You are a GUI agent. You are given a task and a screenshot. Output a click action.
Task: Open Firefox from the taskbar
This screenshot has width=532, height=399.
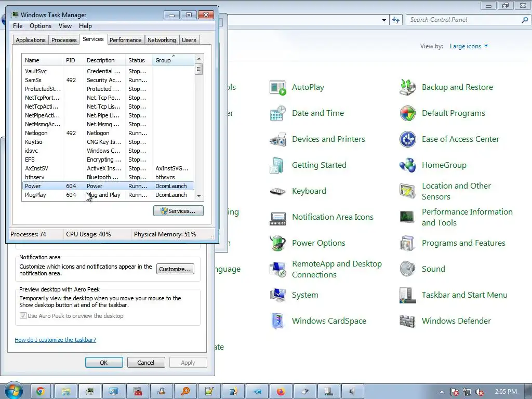click(x=281, y=392)
